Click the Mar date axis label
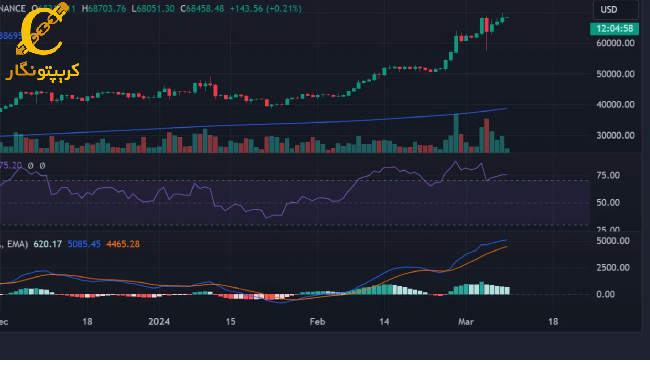 [x=466, y=322]
